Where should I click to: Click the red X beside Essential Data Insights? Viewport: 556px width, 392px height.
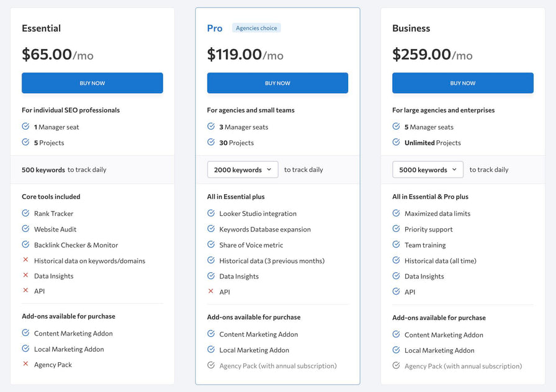(25, 275)
